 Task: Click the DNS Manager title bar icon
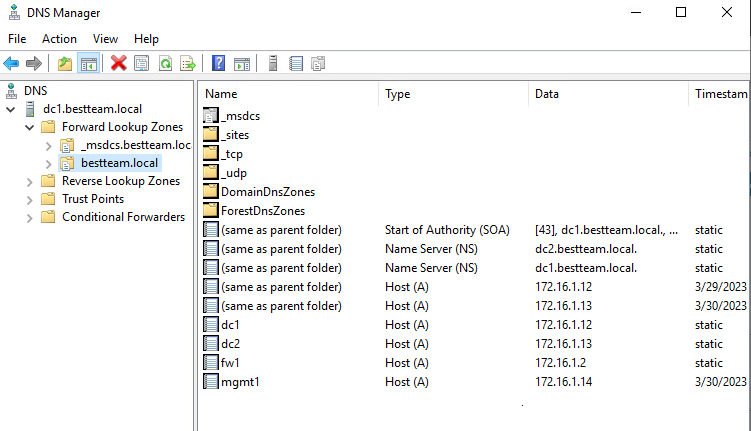coord(14,12)
